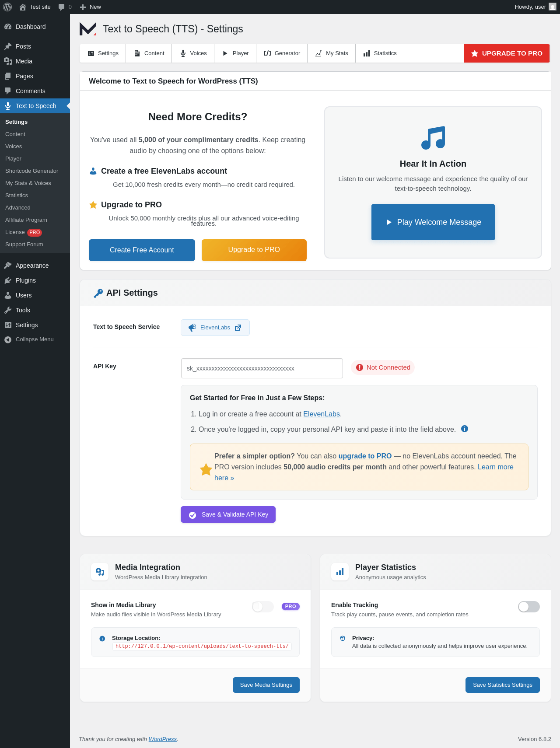Click the orange Upgrade to PRO button
560x748 pixels.
click(254, 250)
